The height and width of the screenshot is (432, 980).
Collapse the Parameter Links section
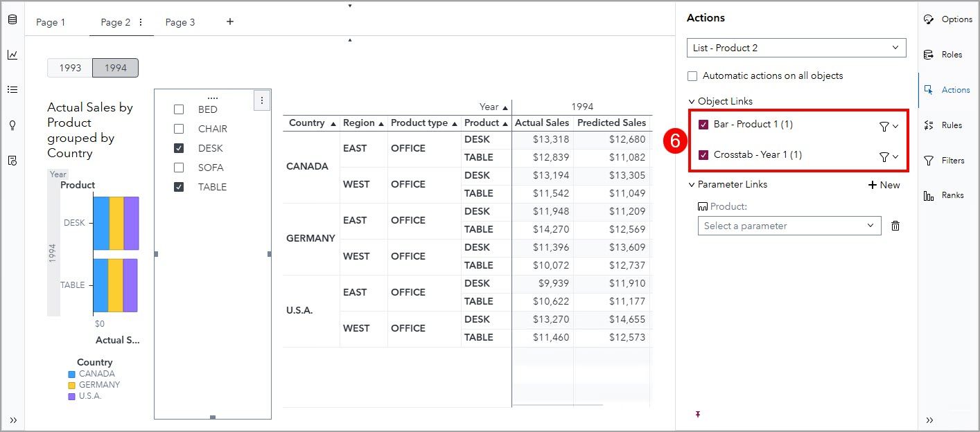point(692,184)
